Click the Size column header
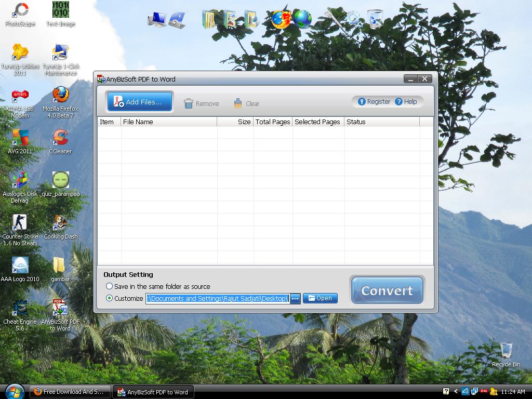The width and height of the screenshot is (532, 399). click(x=235, y=122)
